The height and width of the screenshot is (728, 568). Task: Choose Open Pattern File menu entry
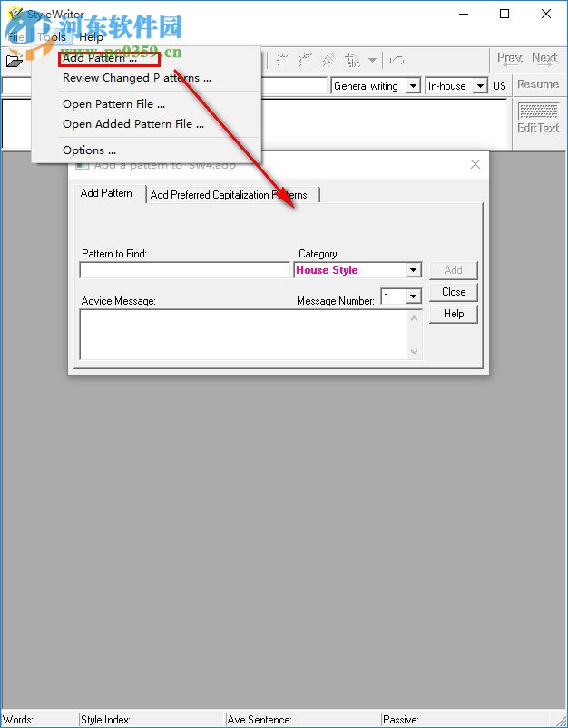(x=114, y=104)
